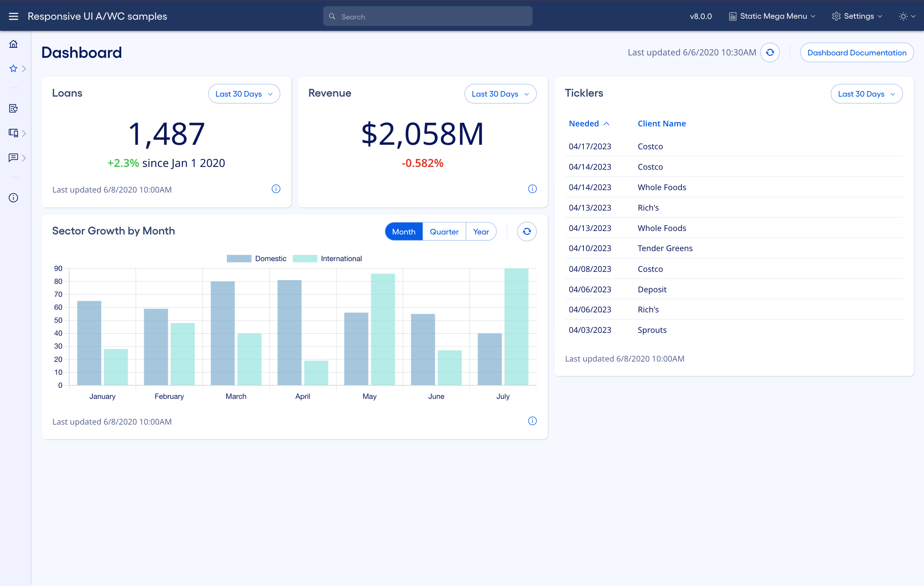Click the favorites star sidebar icon
This screenshot has height=586, width=924.
click(x=13, y=69)
